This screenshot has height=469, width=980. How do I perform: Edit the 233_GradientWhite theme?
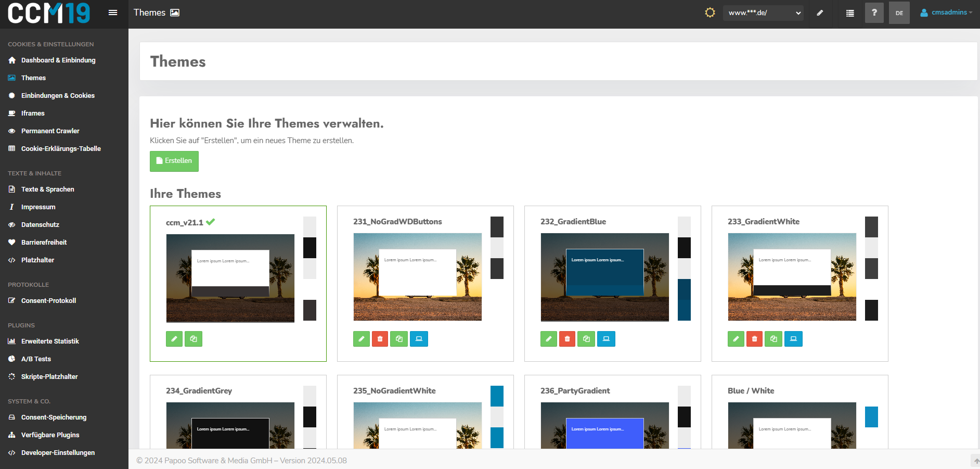coord(736,339)
